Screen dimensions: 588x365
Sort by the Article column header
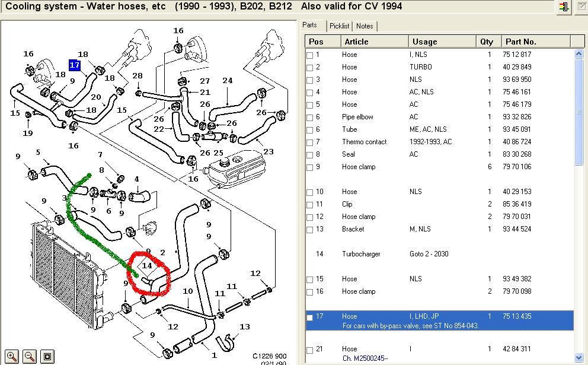(x=374, y=42)
